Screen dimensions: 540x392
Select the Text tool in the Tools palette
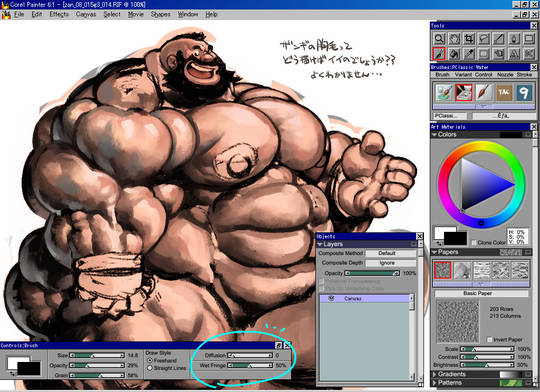point(514,53)
